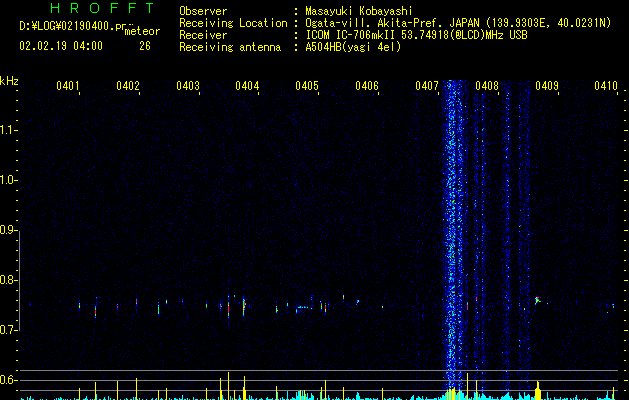Click observer name Masayuki Kobayashi
The height and width of the screenshot is (400, 629).
click(x=359, y=11)
